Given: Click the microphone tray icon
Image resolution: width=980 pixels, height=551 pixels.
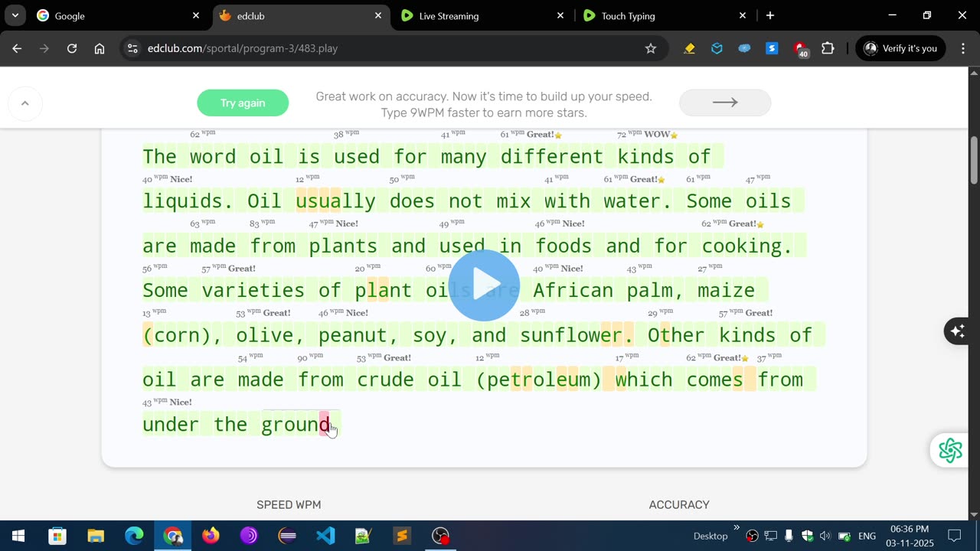Looking at the screenshot, I should pyautogui.click(x=789, y=536).
